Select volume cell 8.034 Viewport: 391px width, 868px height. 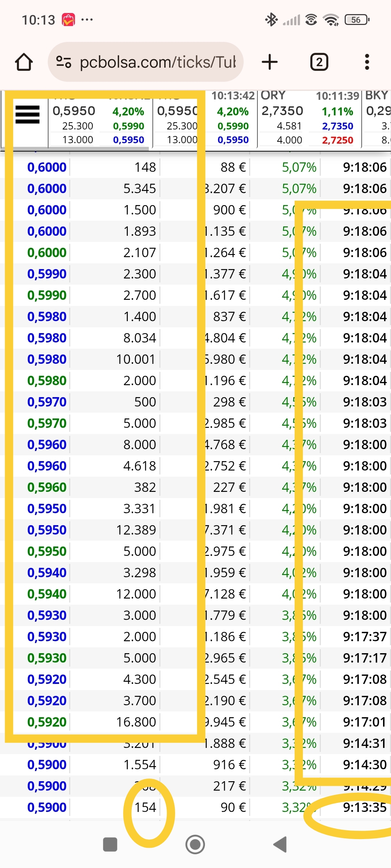[140, 338]
